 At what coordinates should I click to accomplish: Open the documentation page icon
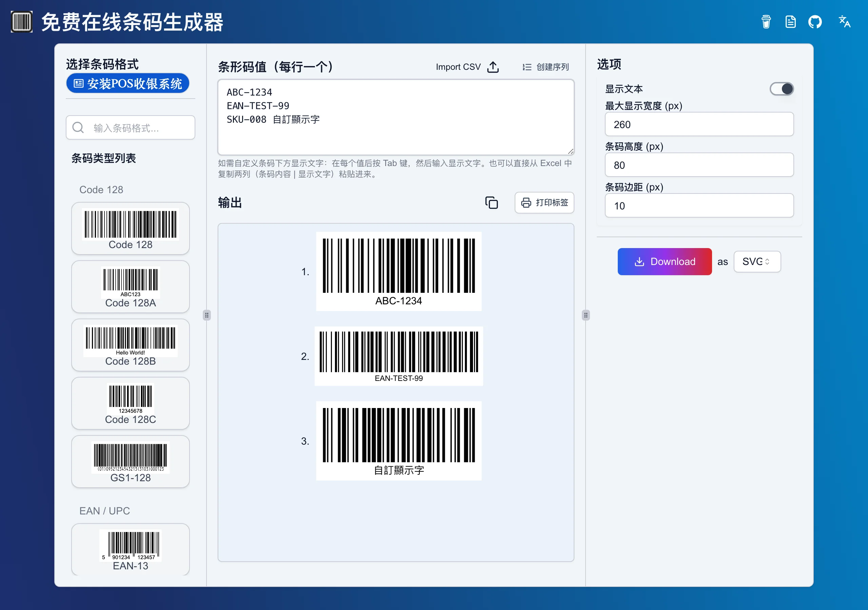click(x=790, y=22)
